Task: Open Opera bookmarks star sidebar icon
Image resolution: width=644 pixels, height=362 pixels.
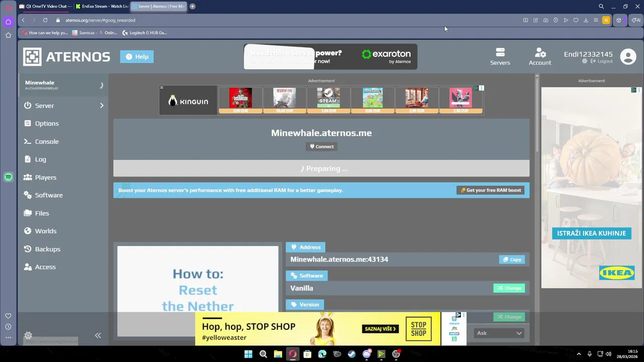Action: [8, 35]
